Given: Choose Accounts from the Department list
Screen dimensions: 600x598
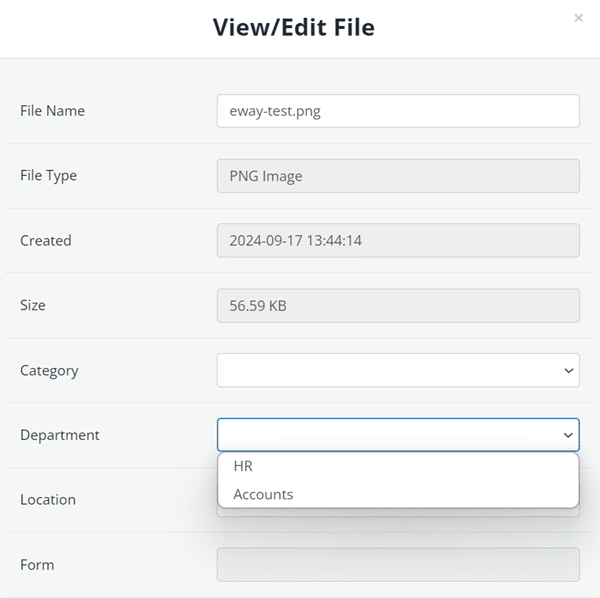Looking at the screenshot, I should tap(263, 494).
